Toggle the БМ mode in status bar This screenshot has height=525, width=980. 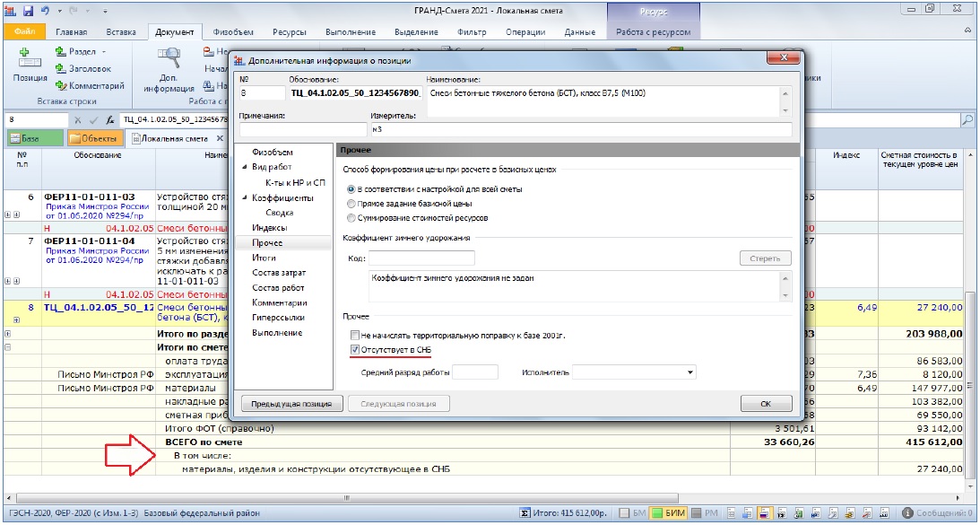[632, 513]
